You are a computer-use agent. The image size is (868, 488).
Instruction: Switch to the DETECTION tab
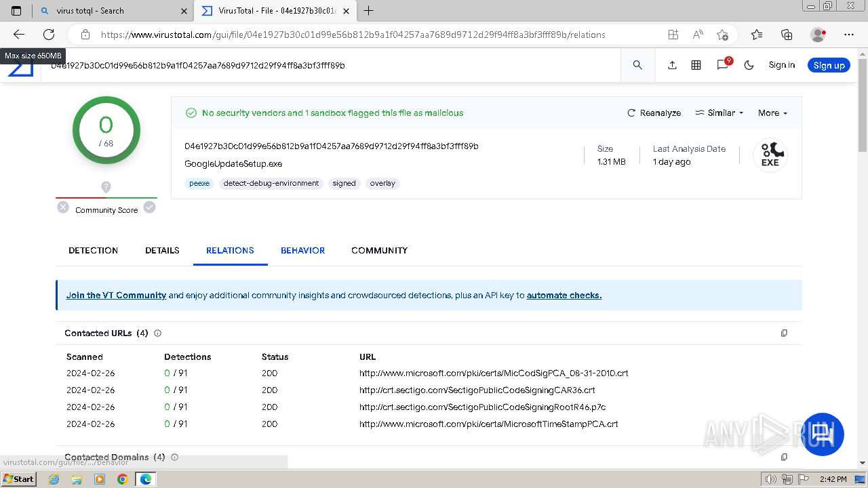[93, 250]
